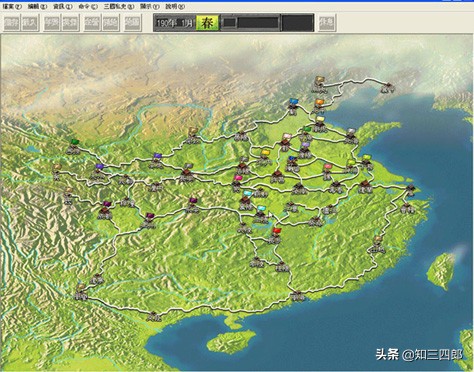Image resolution: width=474 pixels, height=372 pixels.
Task: Select the lavender flag city
Action: [304, 150]
